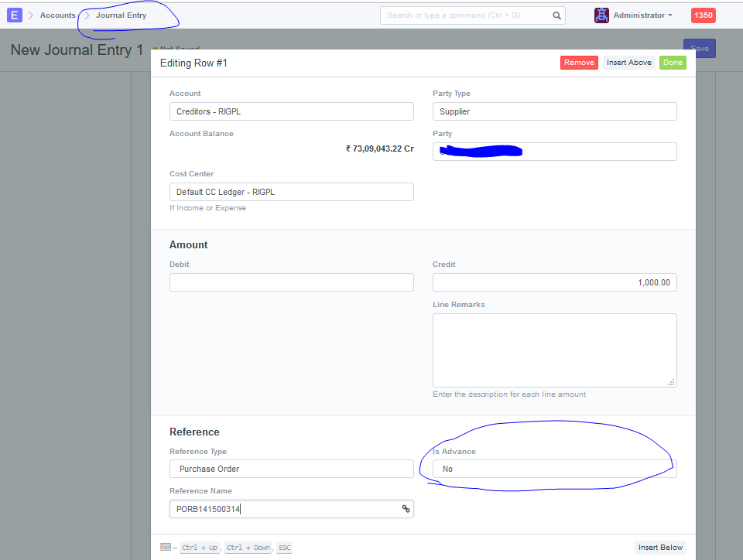Click the account balance value 73,09,043.22 Cr
The image size is (743, 560).
379,149
